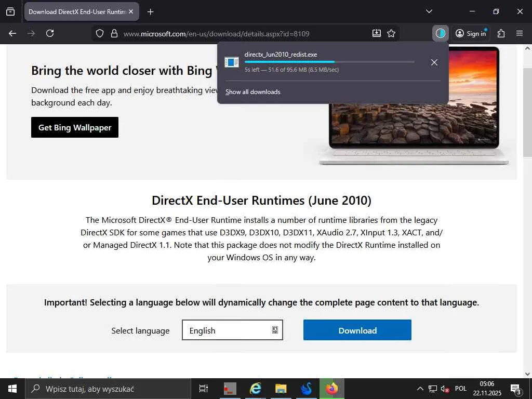
Task: Click the DirectX End-User Runtimes (June 2010) heading
Action: click(x=262, y=200)
